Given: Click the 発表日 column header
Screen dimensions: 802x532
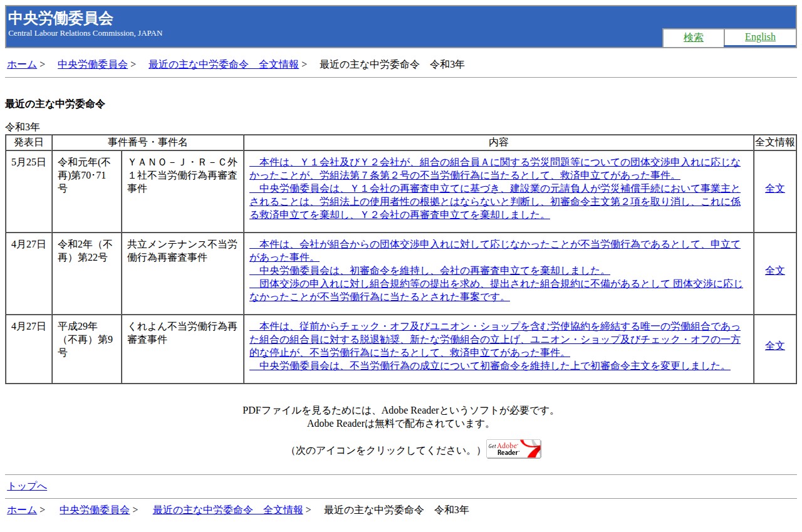Looking at the screenshot, I should tap(29, 142).
